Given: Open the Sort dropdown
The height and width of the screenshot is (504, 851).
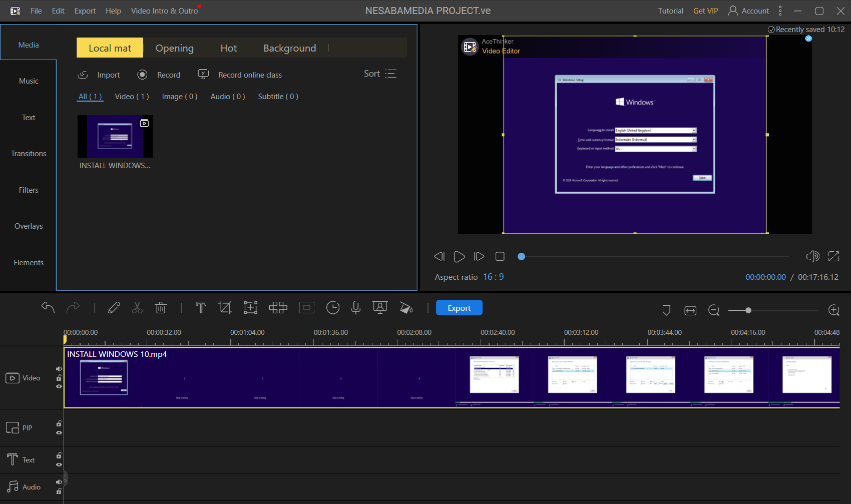Looking at the screenshot, I should coord(380,74).
